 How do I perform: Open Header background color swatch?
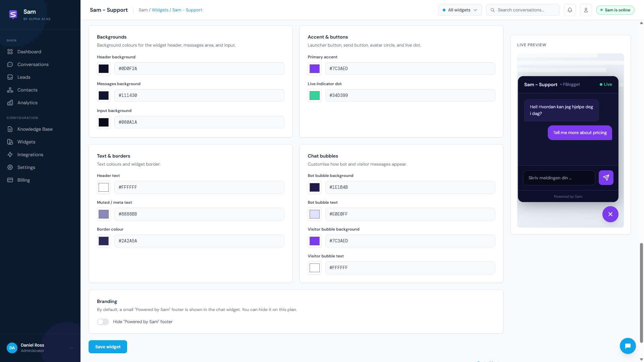point(104,69)
